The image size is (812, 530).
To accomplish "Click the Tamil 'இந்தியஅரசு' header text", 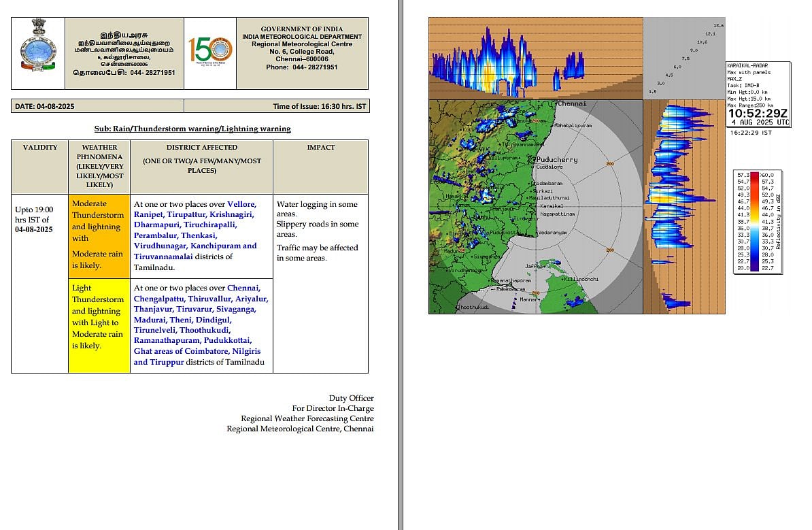I will 124,35.
